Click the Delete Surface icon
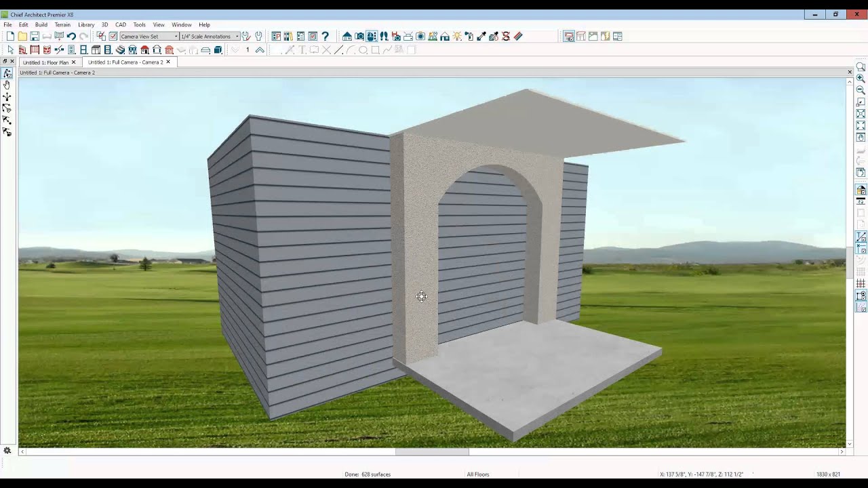Screen dimensions: 868x488 (x=506, y=36)
